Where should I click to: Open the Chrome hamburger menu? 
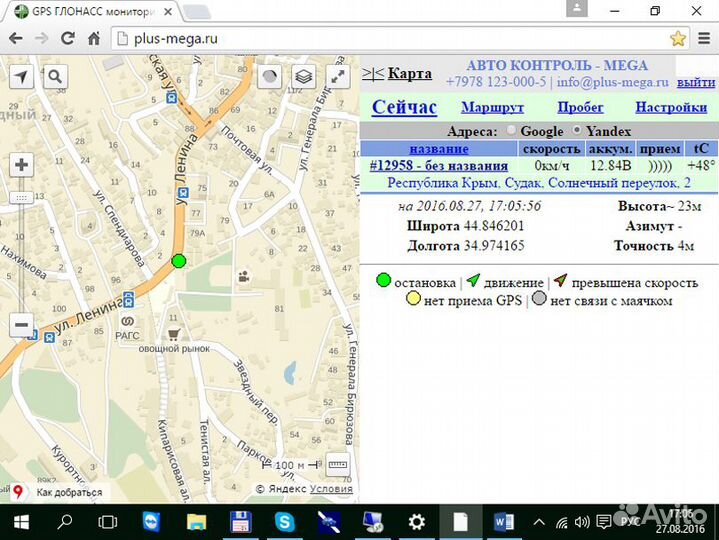pos(704,39)
